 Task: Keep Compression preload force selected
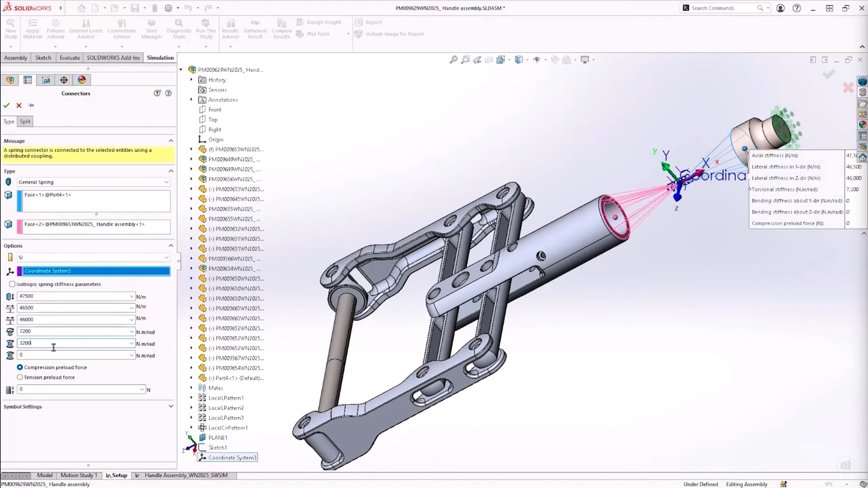pyautogui.click(x=20, y=367)
